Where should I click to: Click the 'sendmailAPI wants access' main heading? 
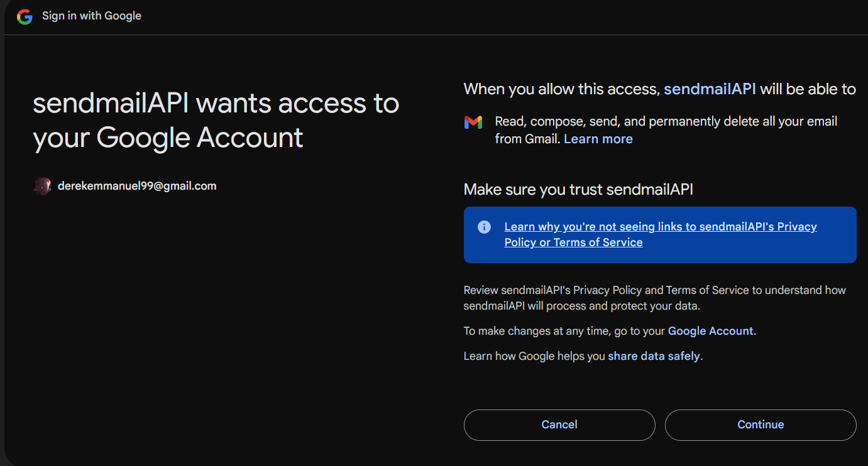click(216, 121)
